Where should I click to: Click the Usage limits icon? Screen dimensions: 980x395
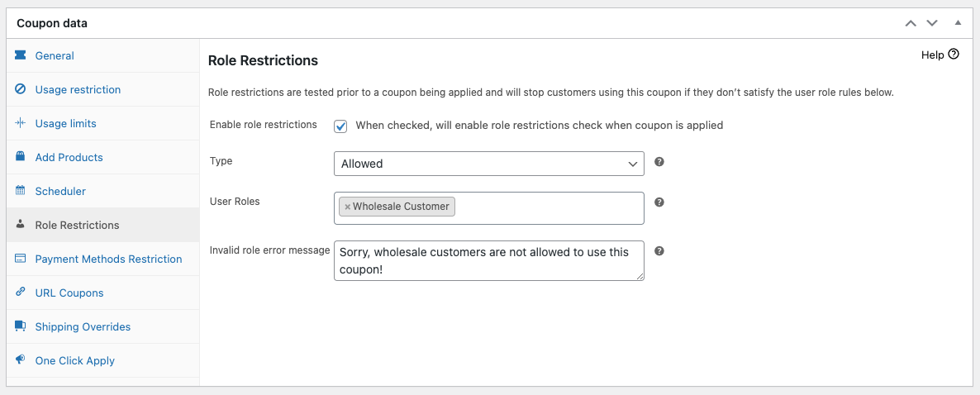tap(20, 123)
